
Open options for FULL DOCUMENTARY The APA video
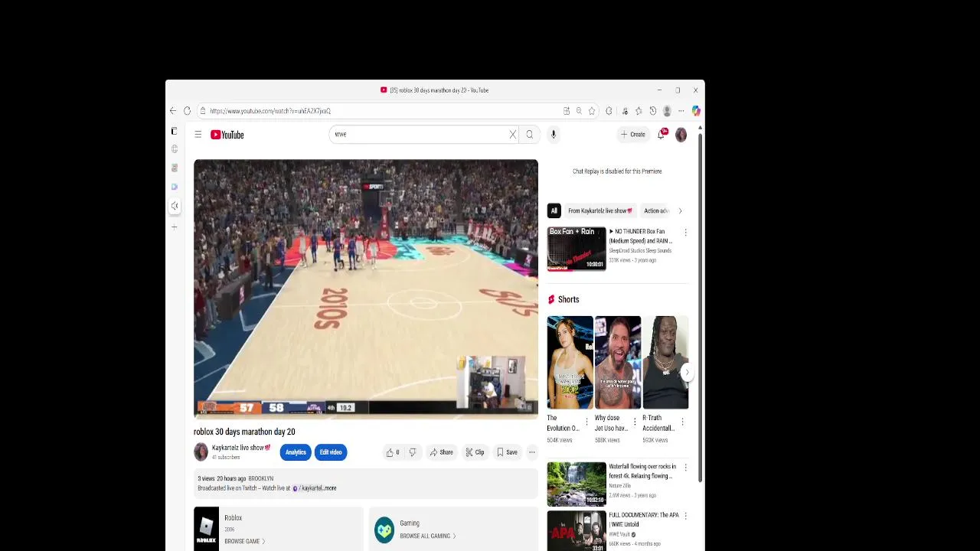685,517
